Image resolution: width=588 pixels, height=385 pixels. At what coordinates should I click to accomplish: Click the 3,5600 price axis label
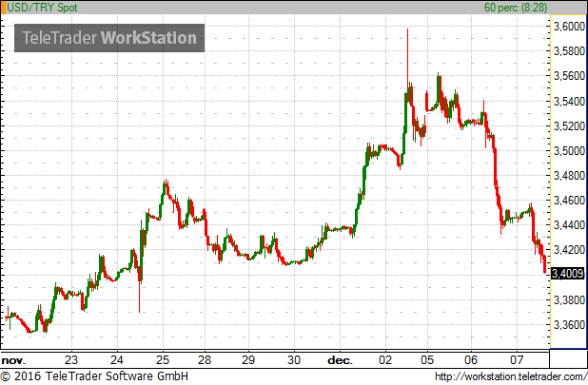tap(569, 76)
